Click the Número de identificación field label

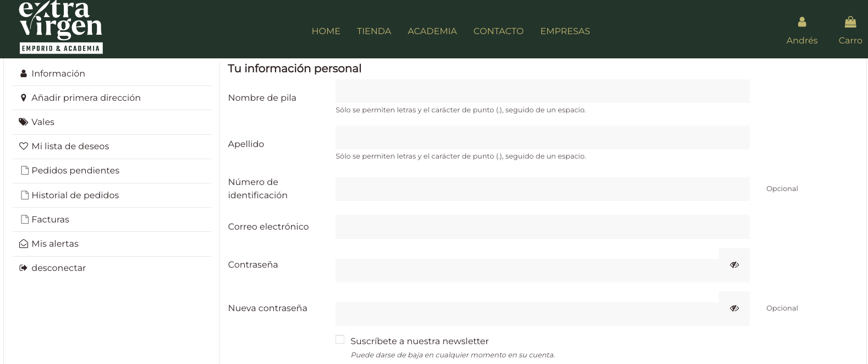(257, 188)
